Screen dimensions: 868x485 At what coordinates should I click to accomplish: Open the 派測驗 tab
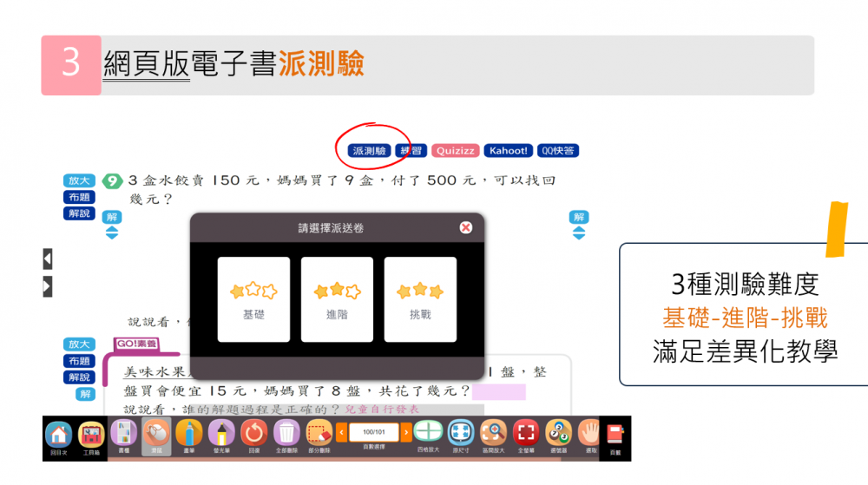coord(369,150)
